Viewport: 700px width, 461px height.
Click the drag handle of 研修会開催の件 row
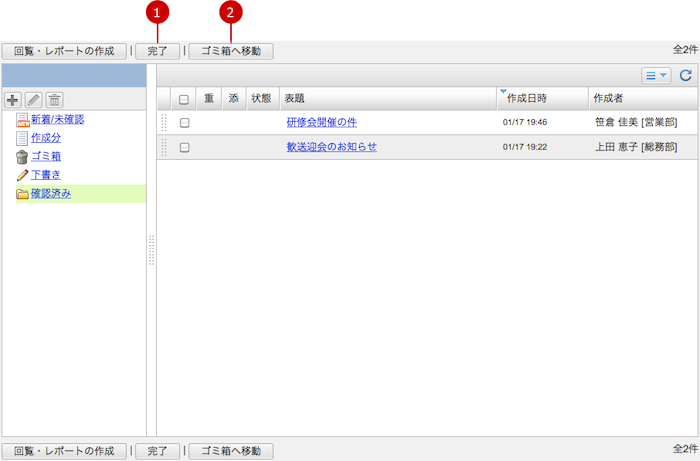164,123
